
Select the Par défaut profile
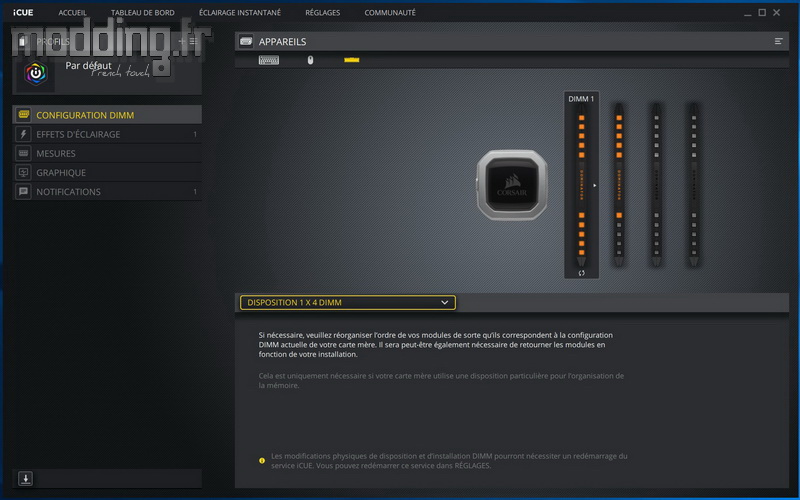pos(107,73)
